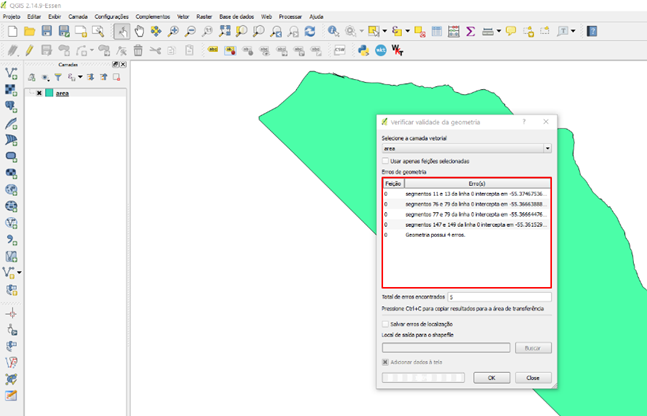Open the Field Calculator icon
The height and width of the screenshot is (416, 647).
pyautogui.click(x=453, y=31)
